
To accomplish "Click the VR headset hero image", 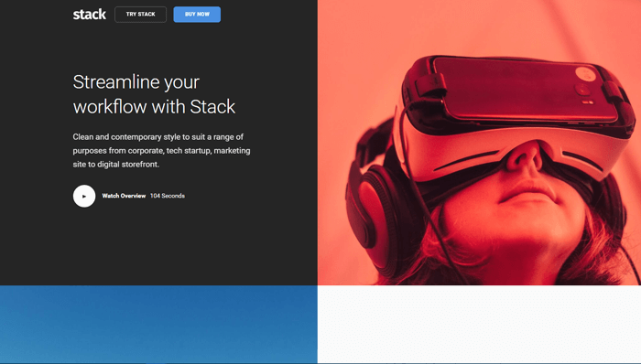I will [479, 143].
